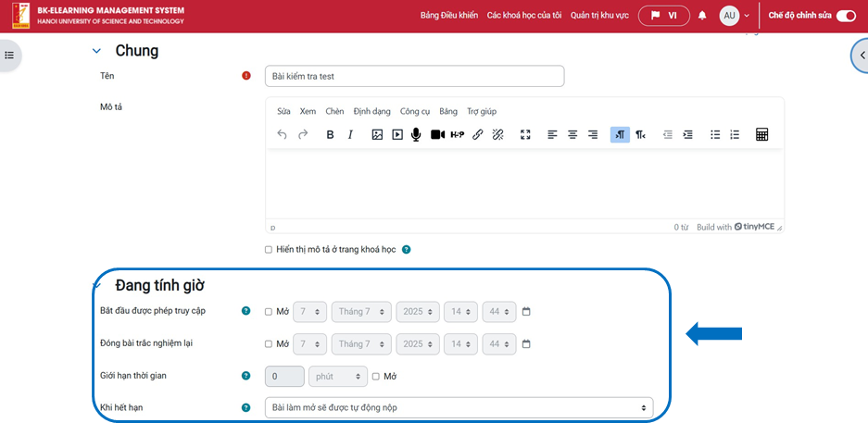Open month dropdown for start access date
868x423 pixels.
tap(361, 312)
